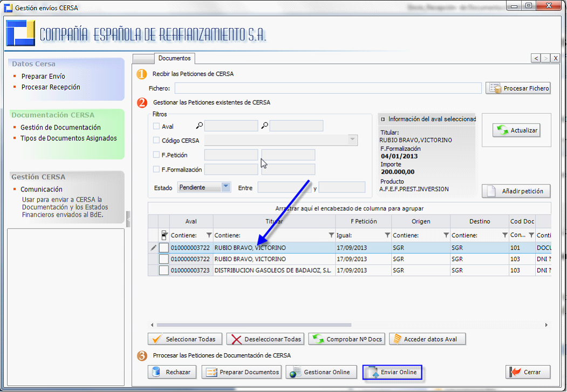
Task: Open the Cod Doc column filter funnel
Action: tap(531, 235)
